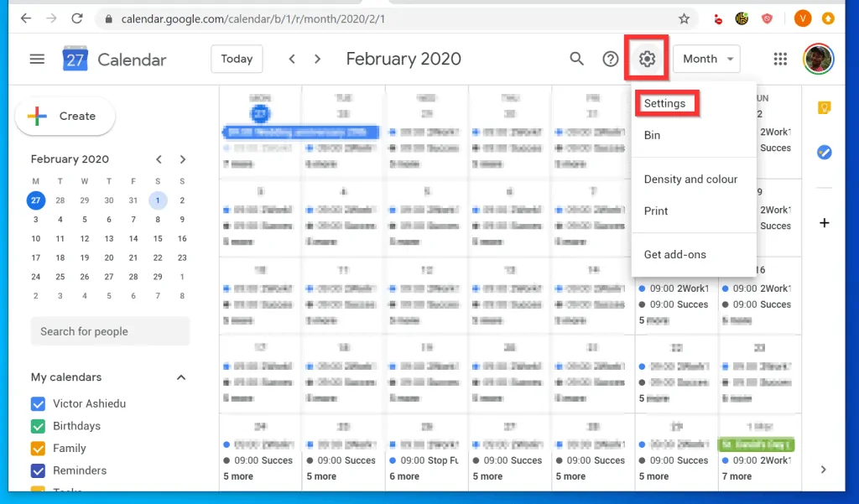This screenshot has width=859, height=504.
Task: Open the Month view dropdown
Action: pos(705,59)
